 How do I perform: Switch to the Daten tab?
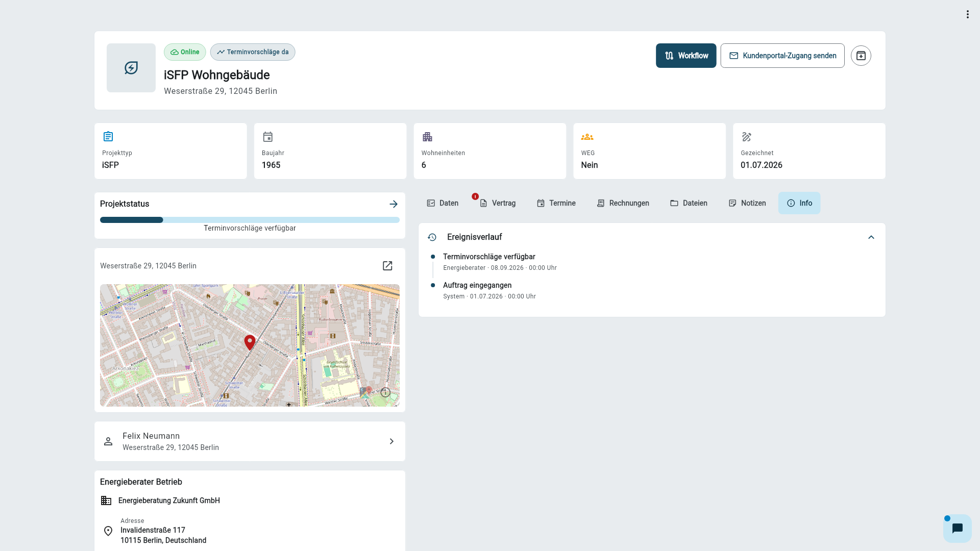[x=443, y=203]
